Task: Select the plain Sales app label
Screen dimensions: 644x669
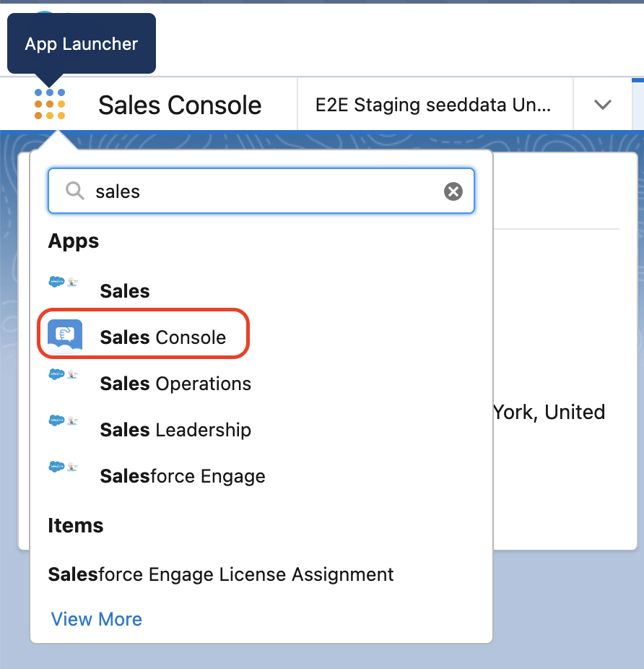Action: click(125, 291)
